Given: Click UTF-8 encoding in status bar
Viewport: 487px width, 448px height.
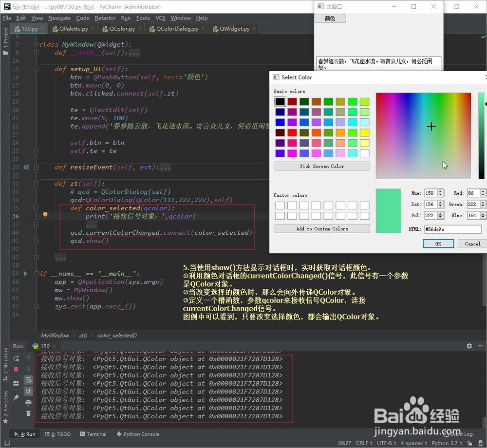Looking at the screenshot, I should (386, 443).
